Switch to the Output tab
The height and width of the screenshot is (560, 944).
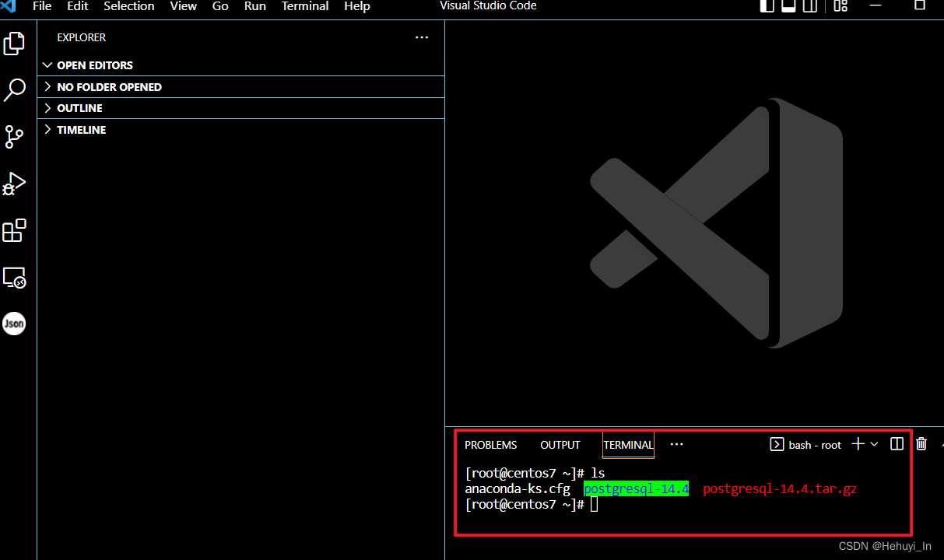click(x=560, y=444)
